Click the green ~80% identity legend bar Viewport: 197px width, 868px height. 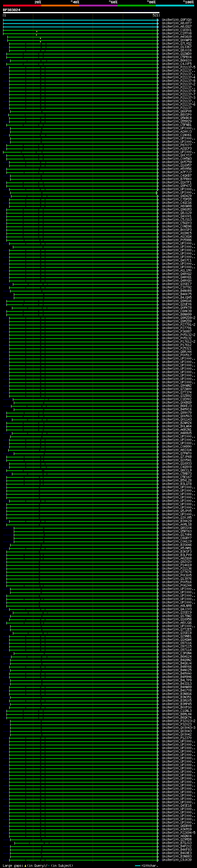[x=137, y=6]
